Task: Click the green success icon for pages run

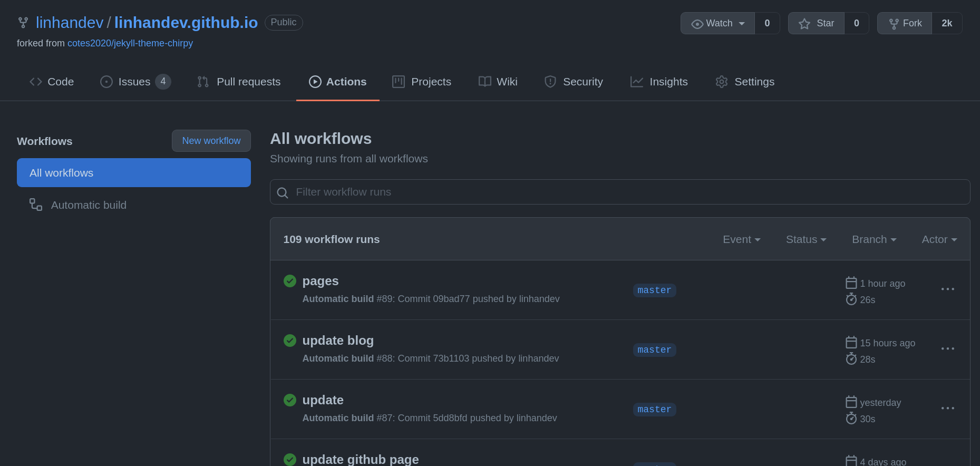Action: click(x=290, y=281)
